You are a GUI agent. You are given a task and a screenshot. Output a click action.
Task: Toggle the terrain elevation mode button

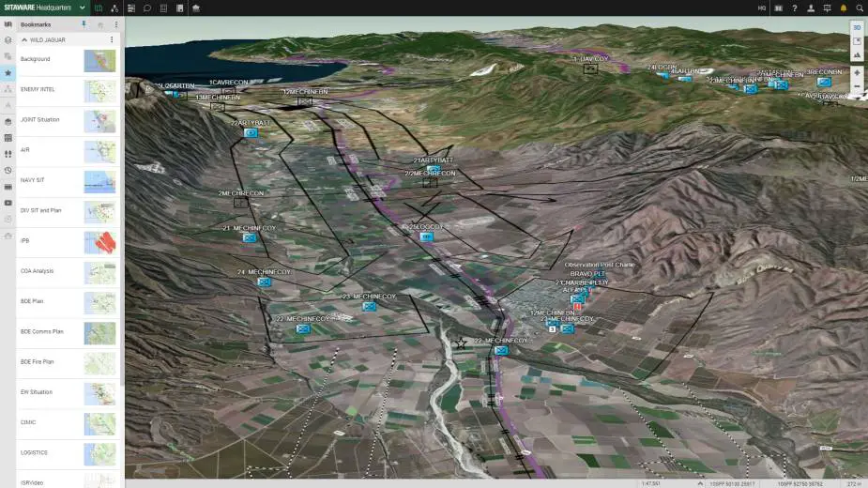pos(857,55)
